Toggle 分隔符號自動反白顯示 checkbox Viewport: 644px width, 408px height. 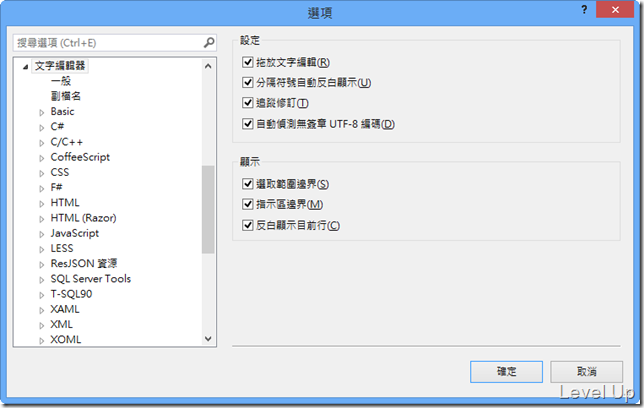[x=247, y=83]
